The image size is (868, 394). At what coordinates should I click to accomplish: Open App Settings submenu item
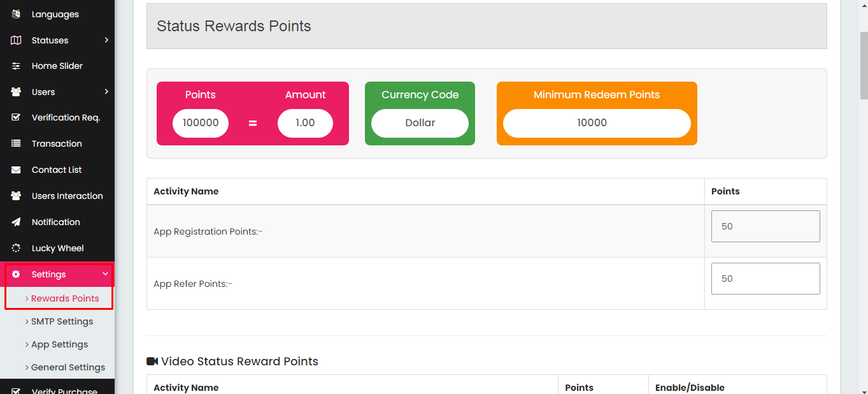click(x=57, y=344)
